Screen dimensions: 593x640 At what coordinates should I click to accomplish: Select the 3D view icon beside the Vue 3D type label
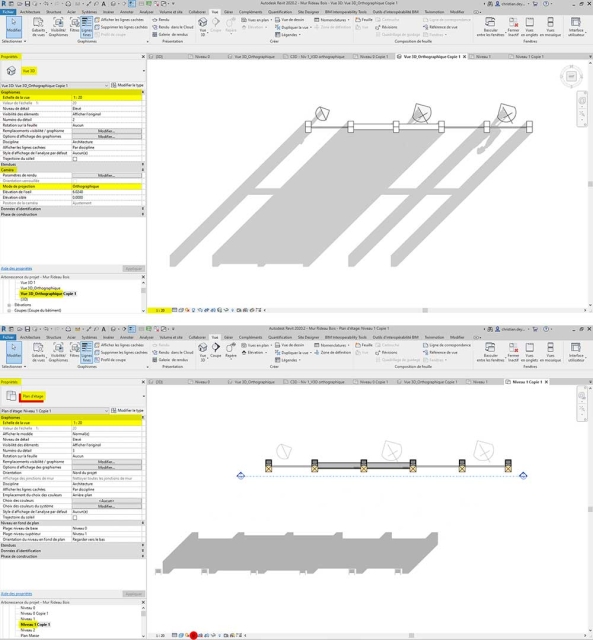click(11, 71)
